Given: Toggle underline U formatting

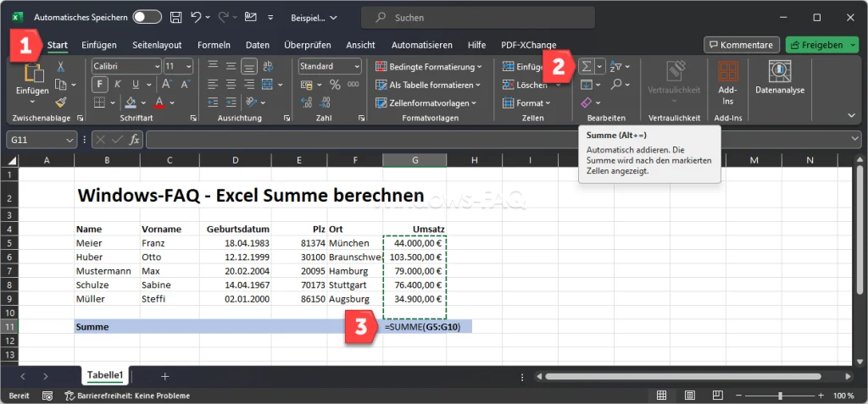Looking at the screenshot, I should [135, 85].
